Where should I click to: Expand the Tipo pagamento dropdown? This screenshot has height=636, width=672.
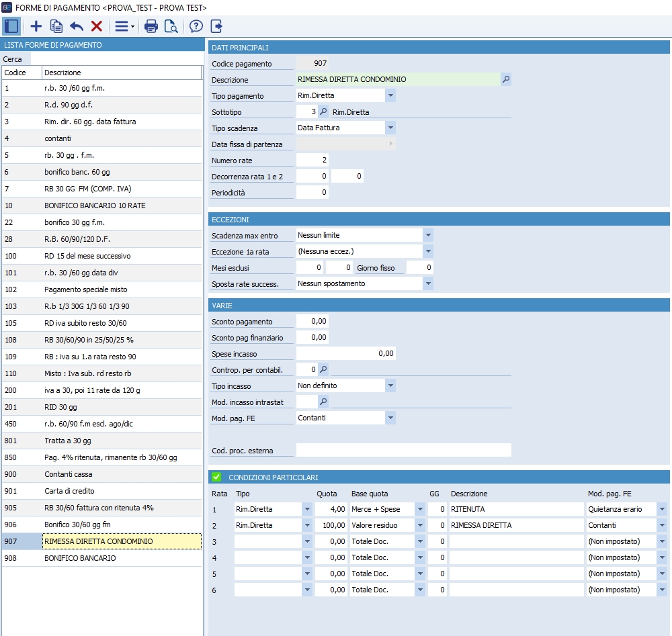[390, 96]
